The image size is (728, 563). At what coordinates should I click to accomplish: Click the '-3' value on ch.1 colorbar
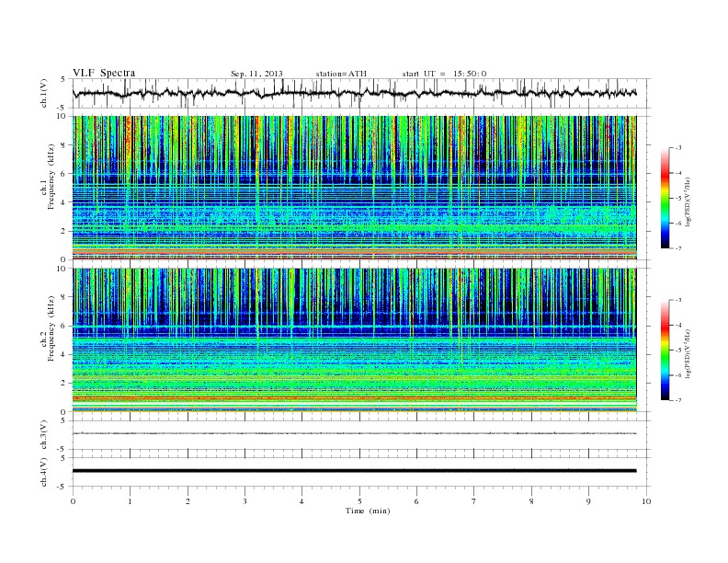click(678, 148)
